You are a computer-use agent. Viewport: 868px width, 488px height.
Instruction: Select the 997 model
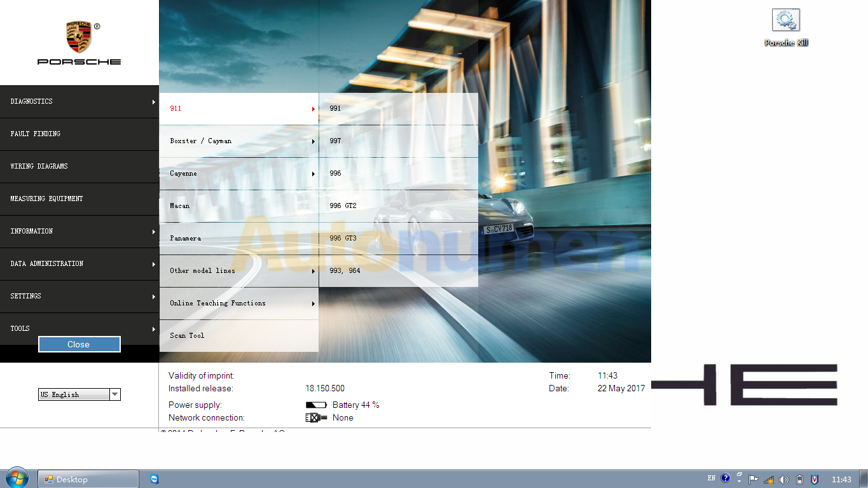coord(398,141)
